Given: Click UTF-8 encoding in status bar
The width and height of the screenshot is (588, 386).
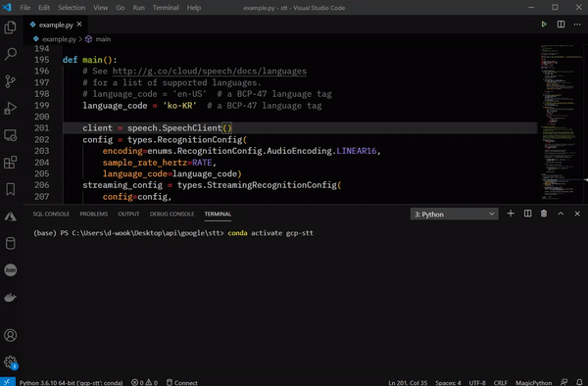Looking at the screenshot, I should 477,382.
